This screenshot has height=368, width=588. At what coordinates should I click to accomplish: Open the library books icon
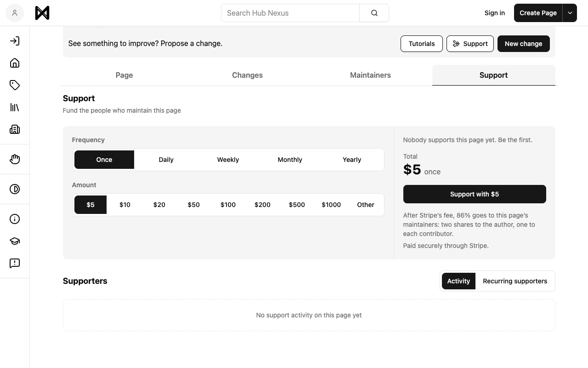(15, 107)
